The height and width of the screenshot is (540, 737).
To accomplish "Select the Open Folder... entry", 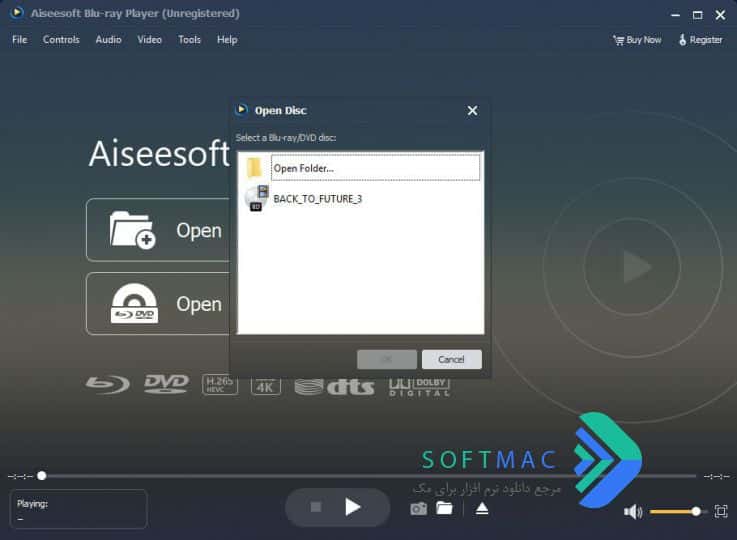I will click(x=375, y=168).
